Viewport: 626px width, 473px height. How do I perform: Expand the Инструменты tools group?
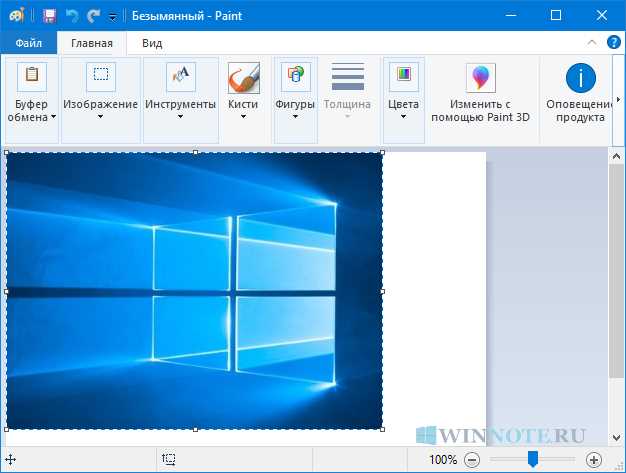tap(180, 92)
